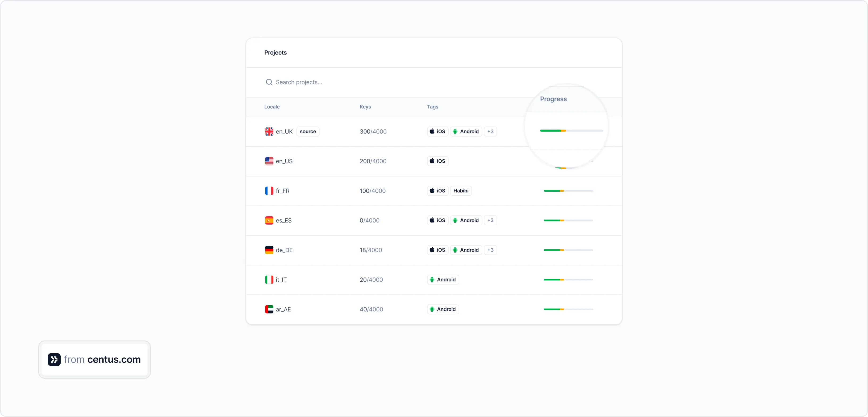Viewport: 868px width, 417px height.
Task: Expand the +3 tags on the en_UK row
Action: pyautogui.click(x=490, y=131)
